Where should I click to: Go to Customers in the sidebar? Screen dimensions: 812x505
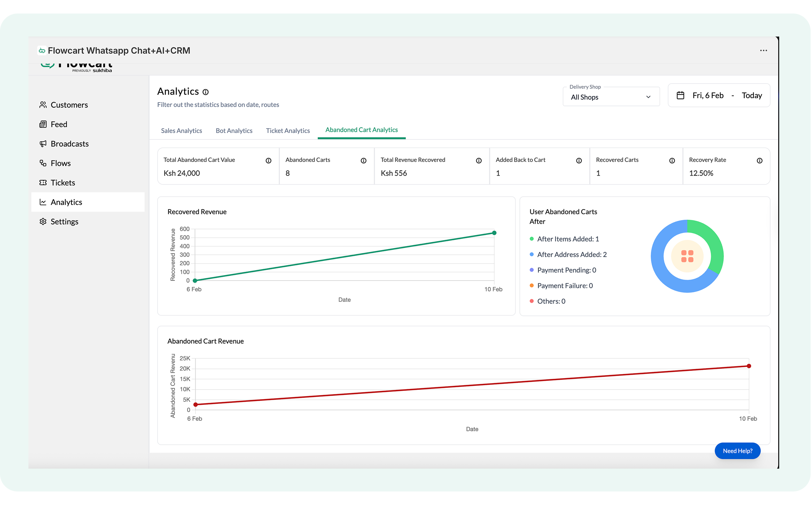tap(69, 105)
